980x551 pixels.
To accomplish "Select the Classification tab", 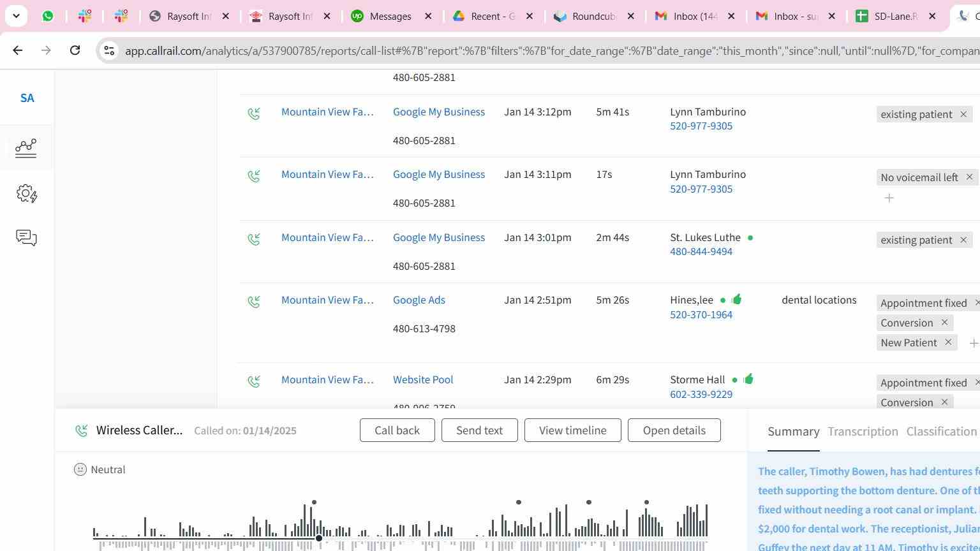I will (942, 432).
